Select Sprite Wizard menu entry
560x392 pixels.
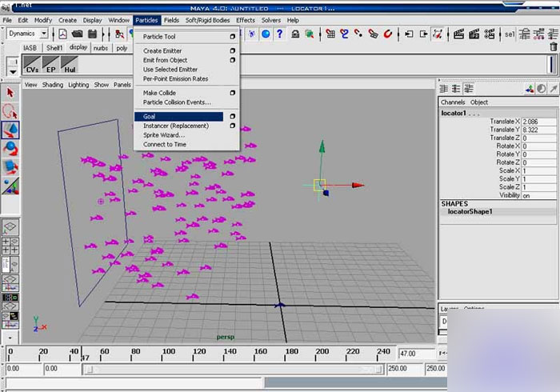coord(164,135)
